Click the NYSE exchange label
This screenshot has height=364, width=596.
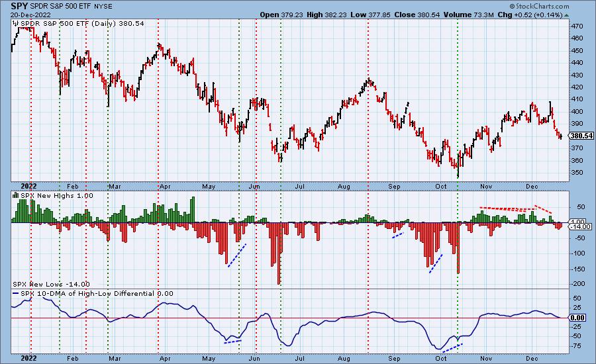pyautogui.click(x=104, y=7)
